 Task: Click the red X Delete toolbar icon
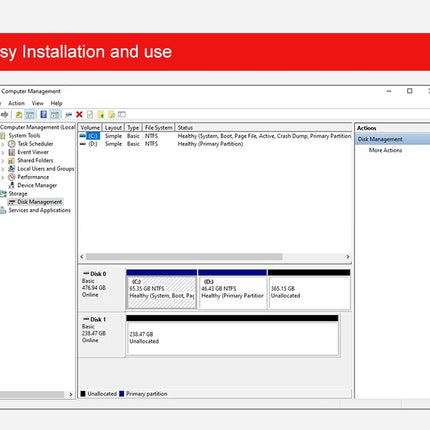coord(79,115)
